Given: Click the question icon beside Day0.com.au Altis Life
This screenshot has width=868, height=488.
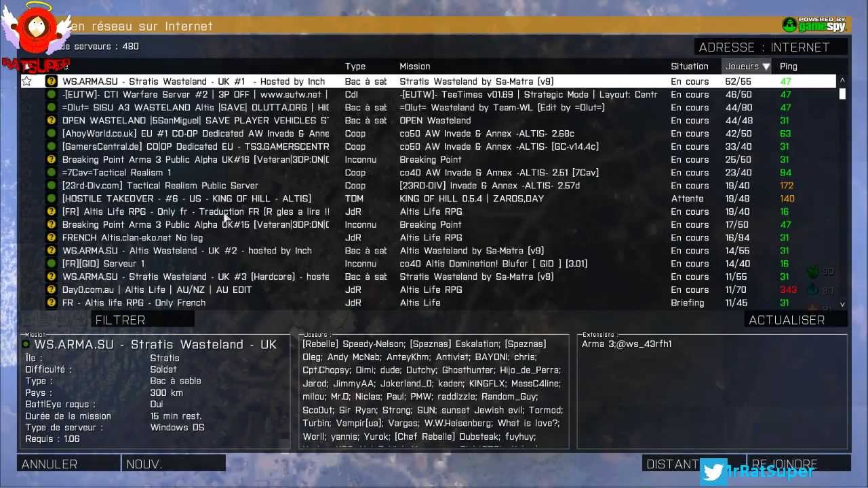Looking at the screenshot, I should pyautogui.click(x=51, y=289).
